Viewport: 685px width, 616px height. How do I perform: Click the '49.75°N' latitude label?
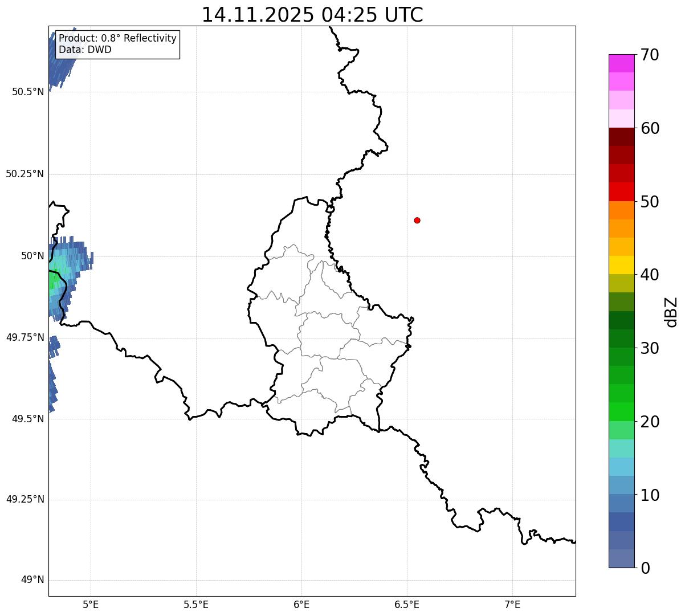pyautogui.click(x=25, y=337)
